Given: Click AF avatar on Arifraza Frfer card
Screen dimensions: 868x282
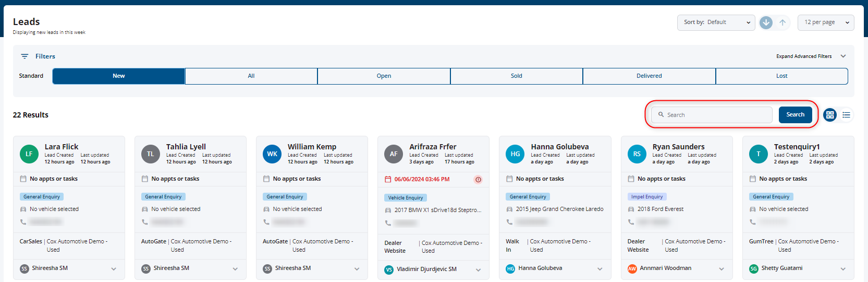Looking at the screenshot, I should (x=394, y=154).
